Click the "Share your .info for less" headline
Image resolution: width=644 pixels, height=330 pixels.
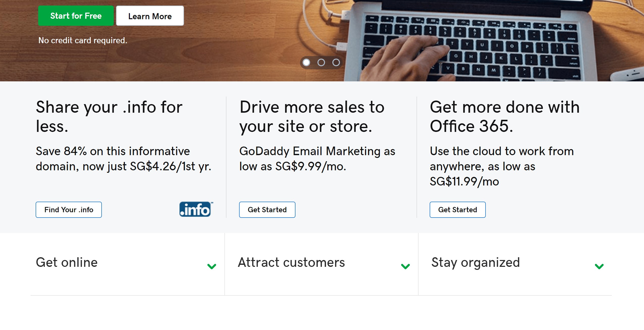tap(109, 116)
